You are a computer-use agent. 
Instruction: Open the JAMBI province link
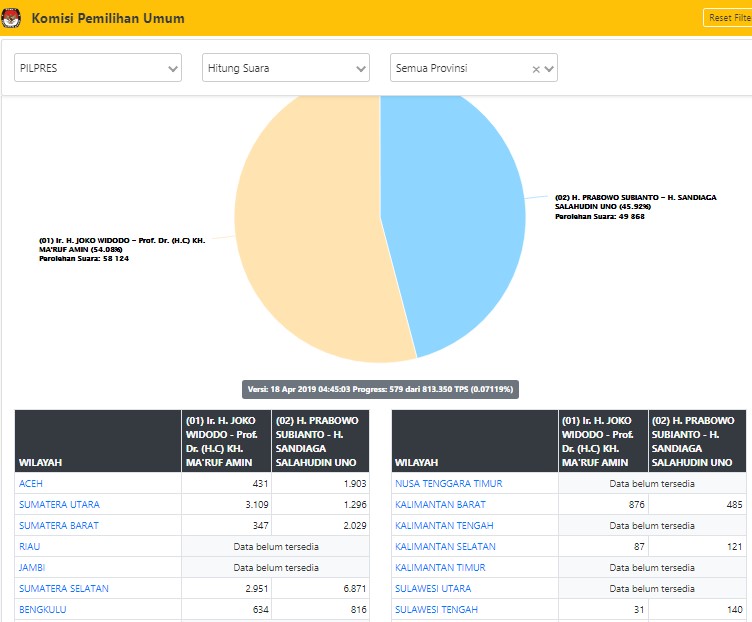point(32,568)
